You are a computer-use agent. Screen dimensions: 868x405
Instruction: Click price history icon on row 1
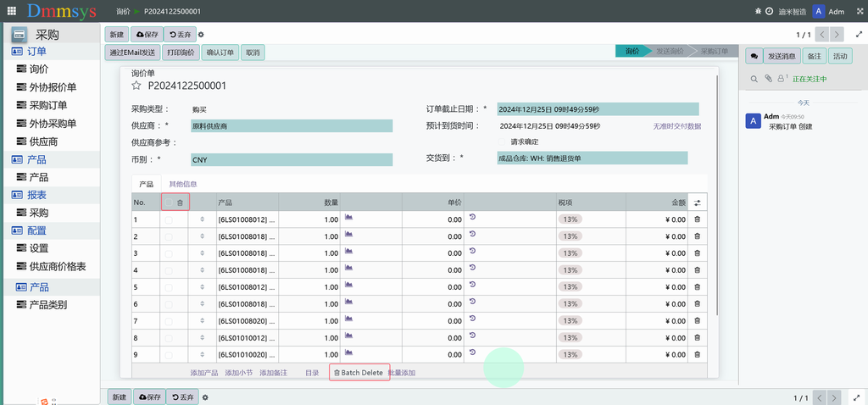[x=472, y=217]
